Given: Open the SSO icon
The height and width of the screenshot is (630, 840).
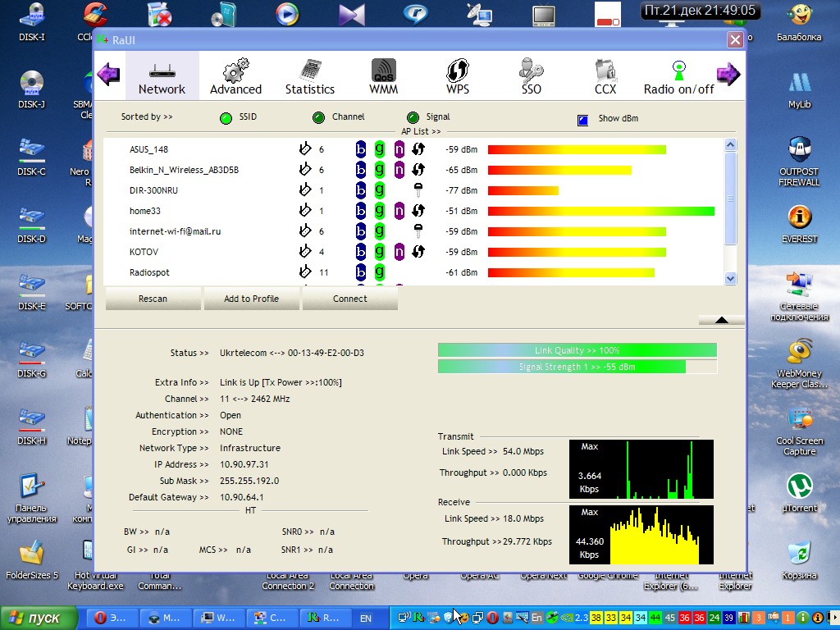Looking at the screenshot, I should (532, 71).
